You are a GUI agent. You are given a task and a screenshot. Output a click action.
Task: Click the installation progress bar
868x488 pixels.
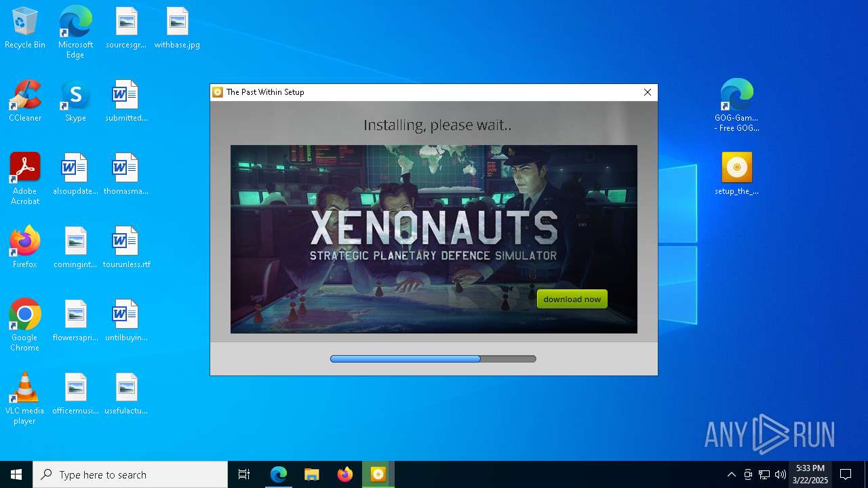(433, 359)
